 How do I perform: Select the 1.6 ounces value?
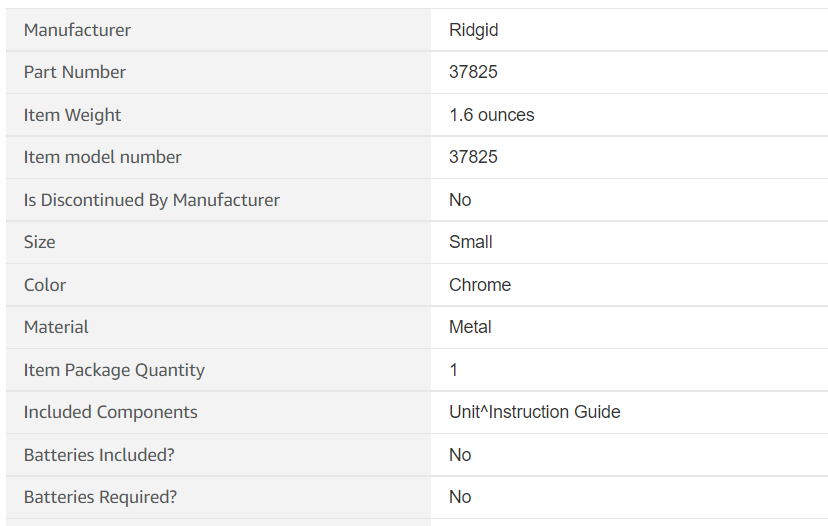492,115
